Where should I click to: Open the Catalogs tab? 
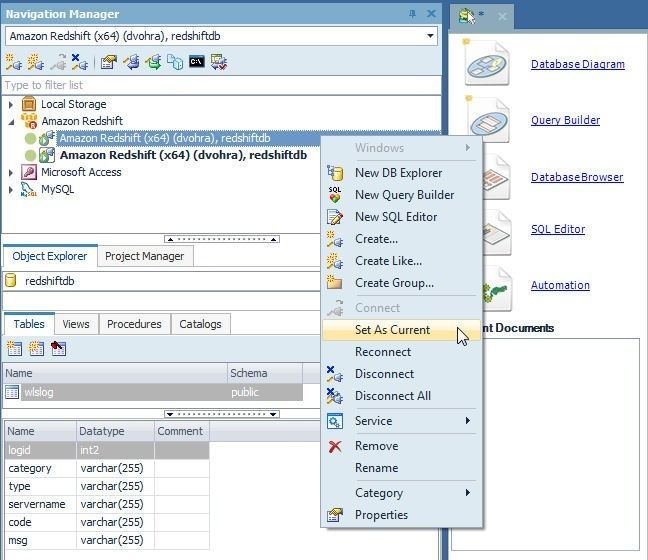coord(200,324)
